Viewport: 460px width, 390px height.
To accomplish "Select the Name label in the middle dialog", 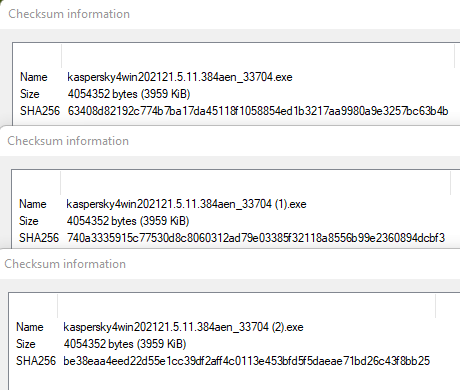I will (x=33, y=204).
